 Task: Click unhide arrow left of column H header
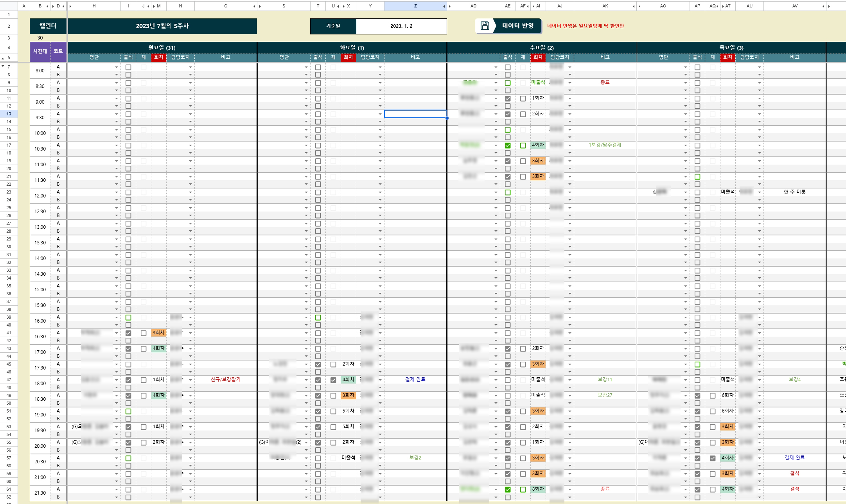tap(70, 6)
